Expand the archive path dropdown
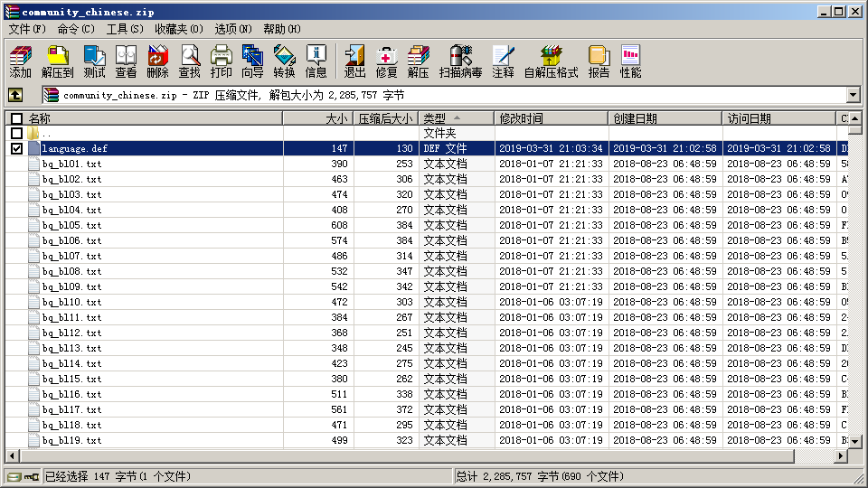Image resolution: width=868 pixels, height=488 pixels. 853,95
